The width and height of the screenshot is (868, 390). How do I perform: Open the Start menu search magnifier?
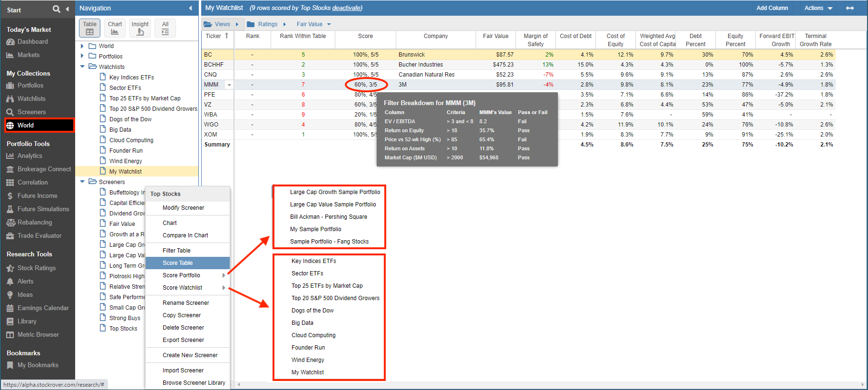(x=56, y=9)
